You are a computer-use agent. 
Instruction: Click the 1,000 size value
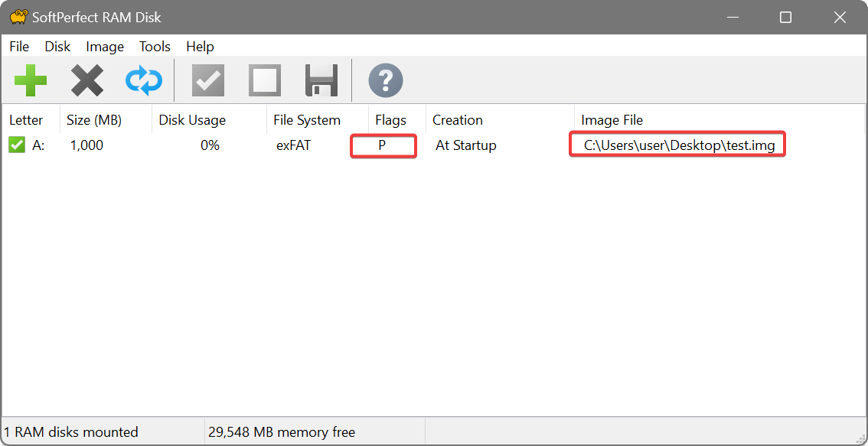pyautogui.click(x=86, y=145)
